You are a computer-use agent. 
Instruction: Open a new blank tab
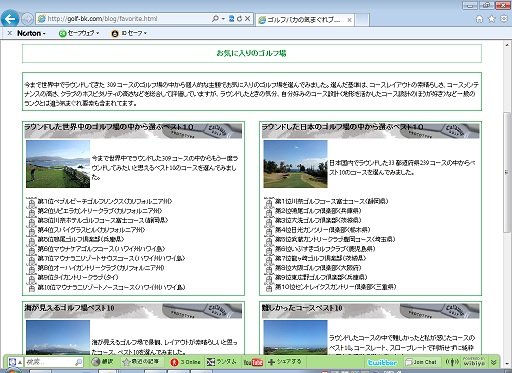[362, 20]
